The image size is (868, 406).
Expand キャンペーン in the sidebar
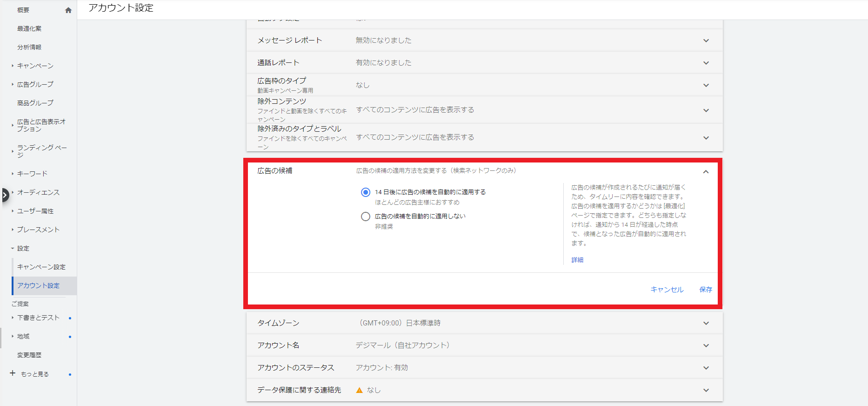point(13,66)
